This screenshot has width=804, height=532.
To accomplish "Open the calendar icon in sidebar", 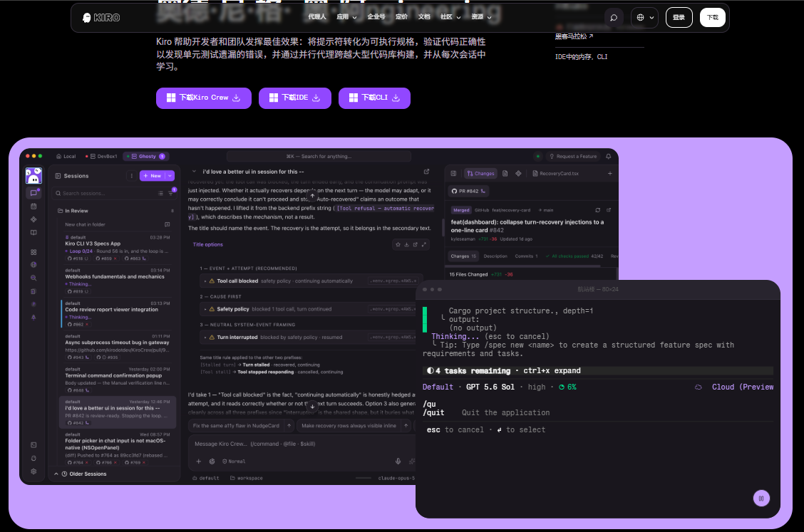I will click(x=33, y=206).
